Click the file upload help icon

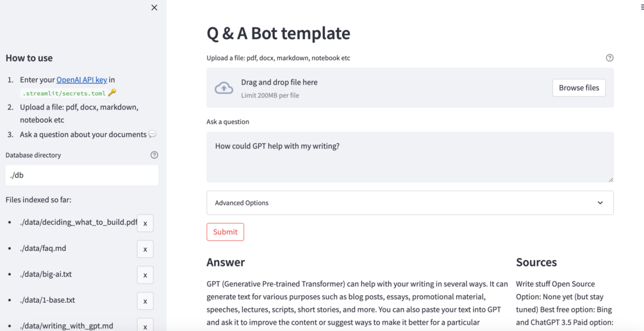tap(609, 58)
